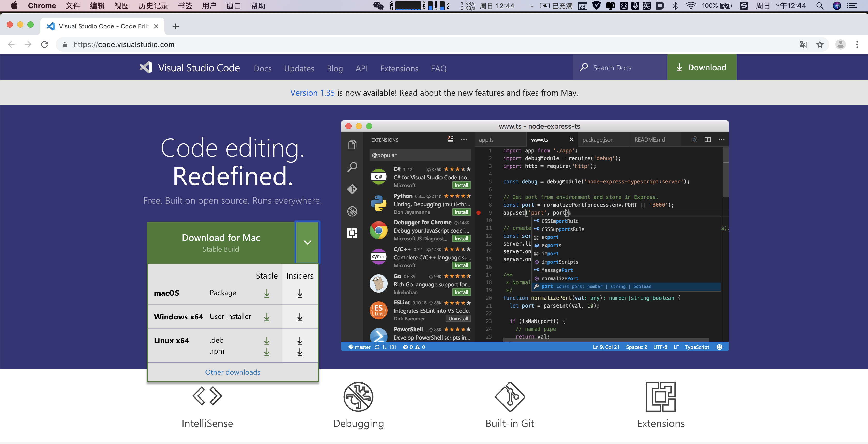Expand the download options chevron
This screenshot has width=868, height=444.
point(307,242)
